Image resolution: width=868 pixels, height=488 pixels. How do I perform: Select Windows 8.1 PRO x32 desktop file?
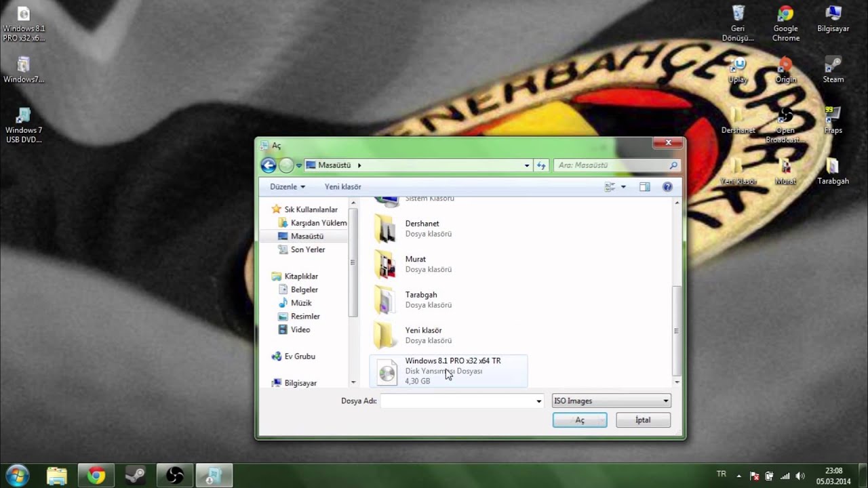24,24
